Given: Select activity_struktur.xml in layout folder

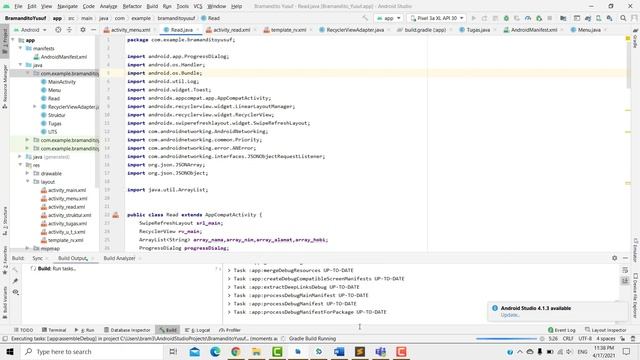Looking at the screenshot, I should 69,215.
